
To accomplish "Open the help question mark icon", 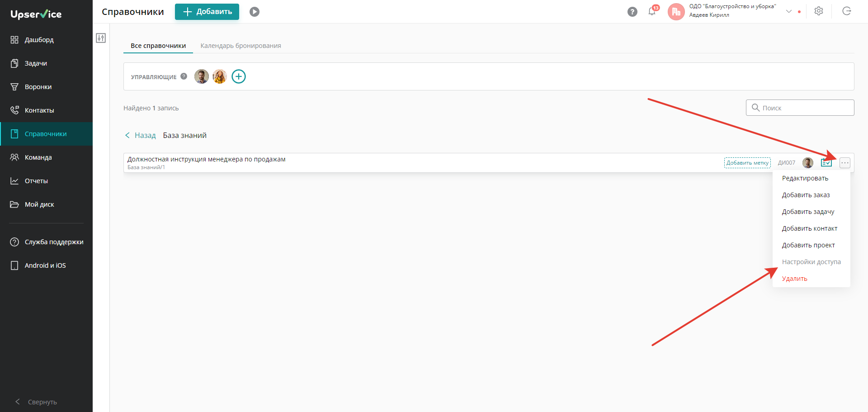I will tap(632, 12).
